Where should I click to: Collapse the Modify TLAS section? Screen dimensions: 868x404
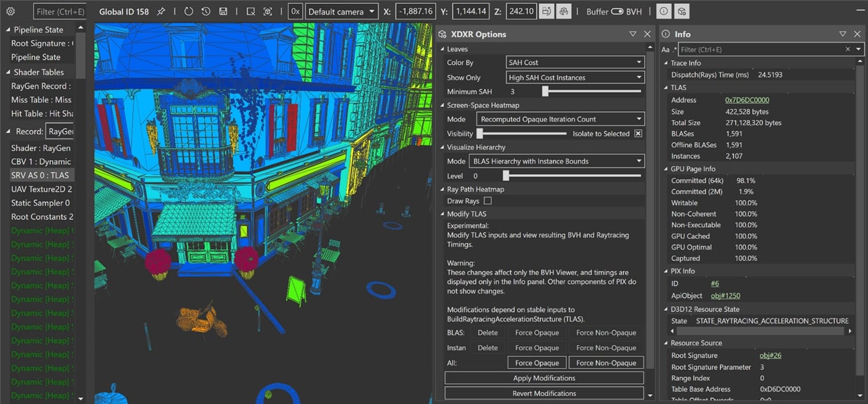[x=443, y=214]
